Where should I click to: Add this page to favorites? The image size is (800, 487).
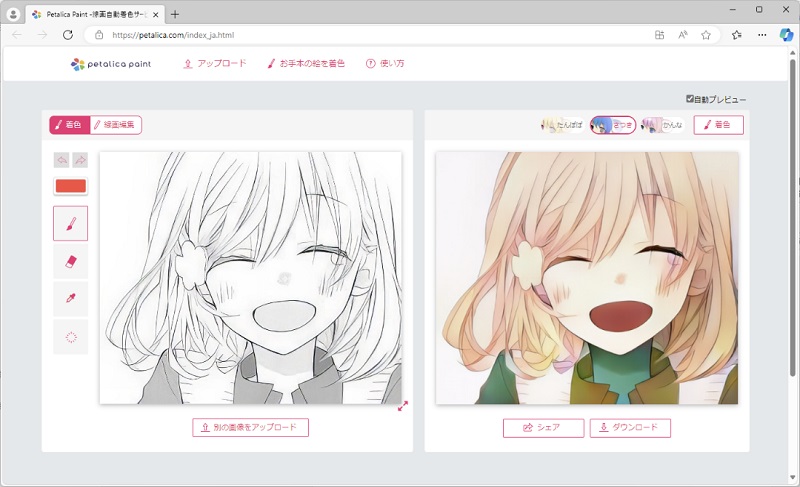tap(706, 35)
